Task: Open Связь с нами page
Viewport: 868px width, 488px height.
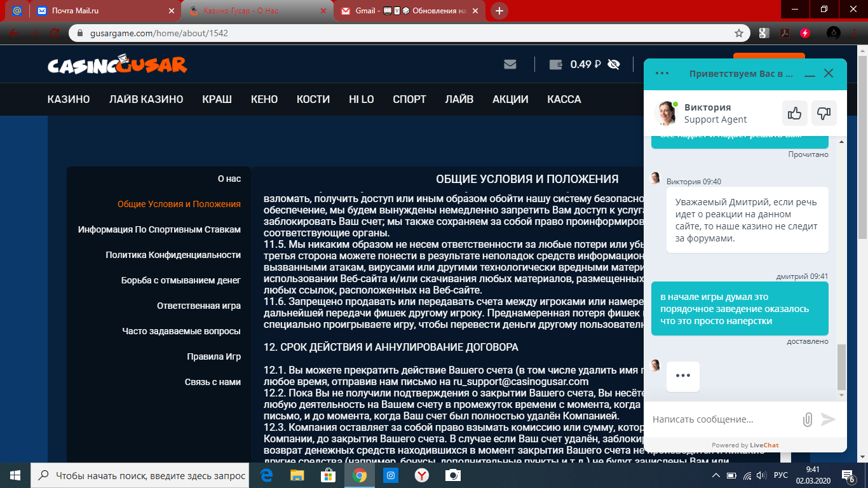Action: point(213,382)
